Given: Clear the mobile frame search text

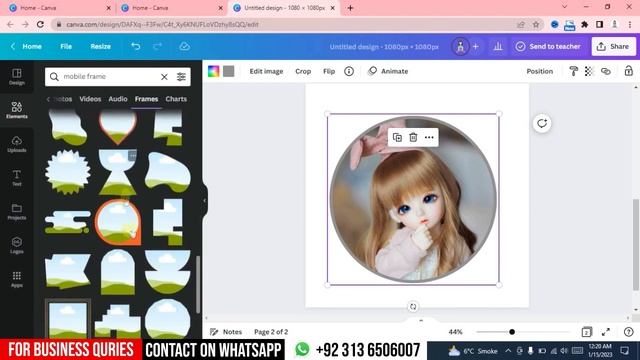Looking at the screenshot, I should pyautogui.click(x=164, y=77).
